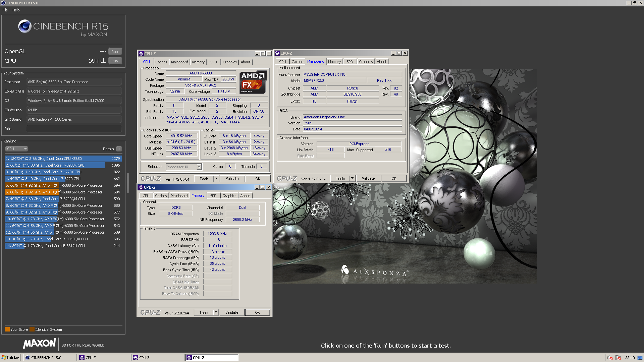Click the MAXON logo at bottom
The image size is (644, 362).
coord(40,343)
